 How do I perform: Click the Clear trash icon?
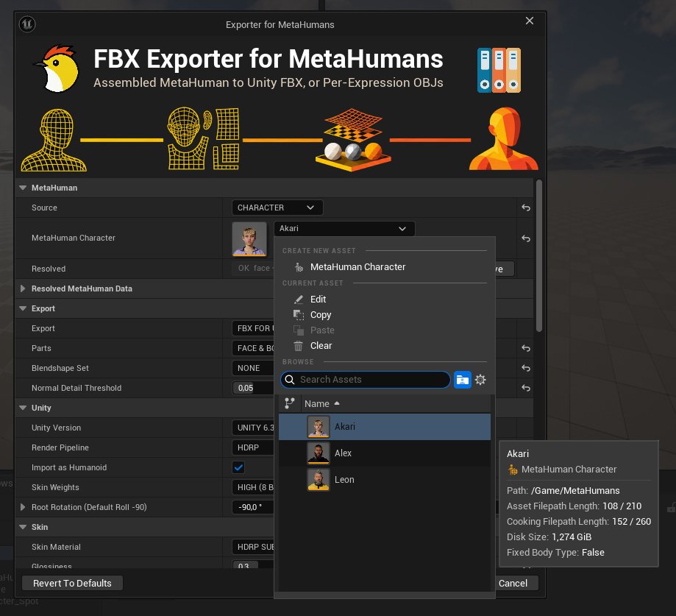click(299, 345)
